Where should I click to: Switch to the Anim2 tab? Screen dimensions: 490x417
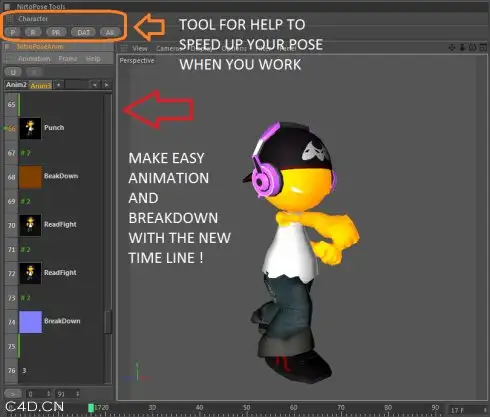point(16,85)
